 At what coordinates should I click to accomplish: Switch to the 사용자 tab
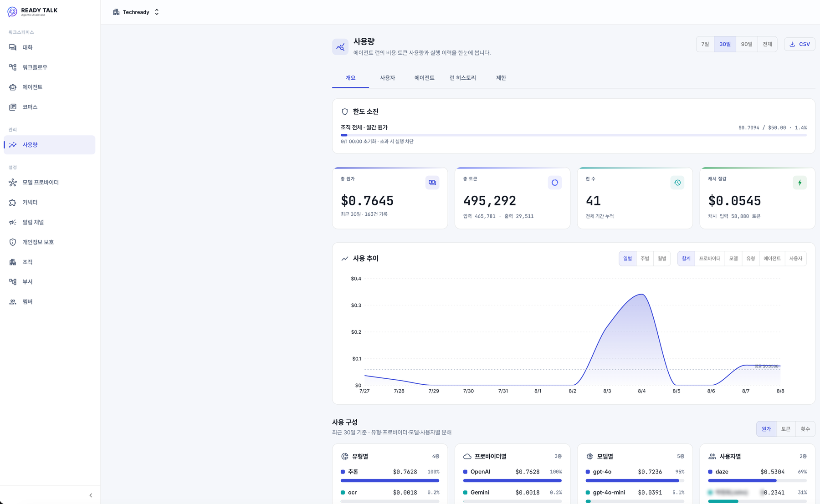pyautogui.click(x=388, y=78)
